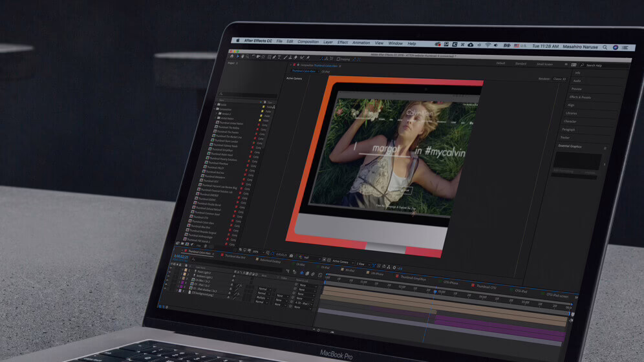Viewport: 644px width, 362px height.
Task: Select the Selection arrow tool
Action: tap(237, 56)
